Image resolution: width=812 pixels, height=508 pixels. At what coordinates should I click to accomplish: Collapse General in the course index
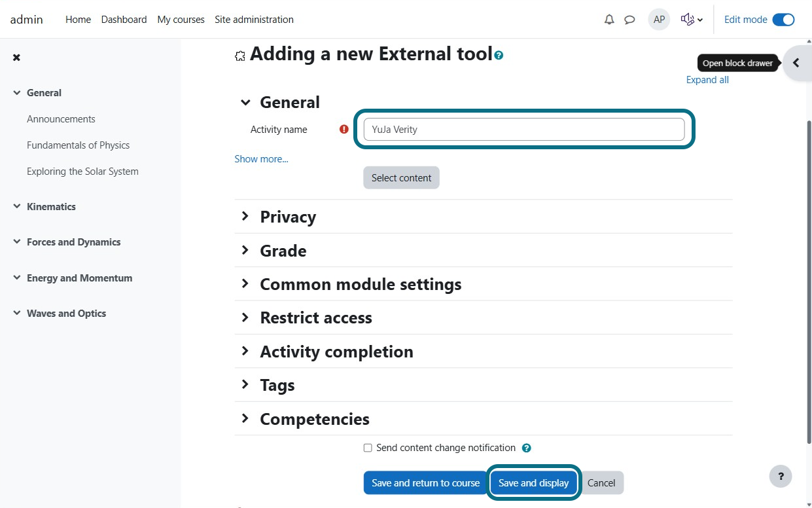pos(16,93)
